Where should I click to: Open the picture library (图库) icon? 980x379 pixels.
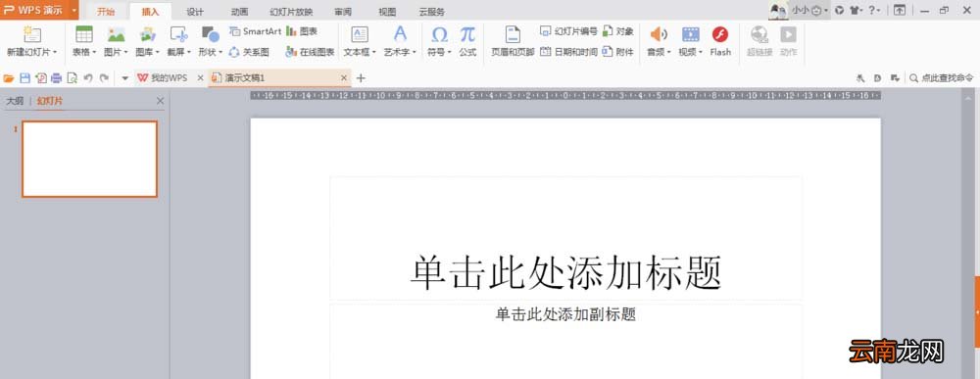pyautogui.click(x=148, y=34)
